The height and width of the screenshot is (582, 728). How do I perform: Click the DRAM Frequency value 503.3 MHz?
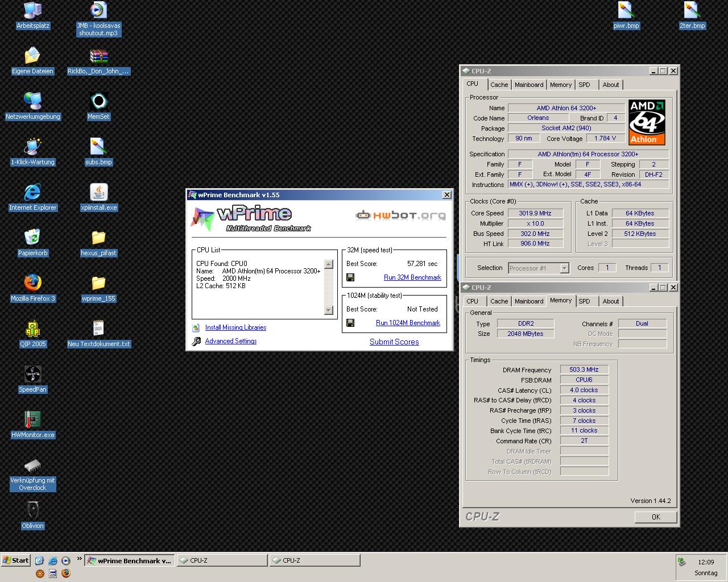pos(584,369)
